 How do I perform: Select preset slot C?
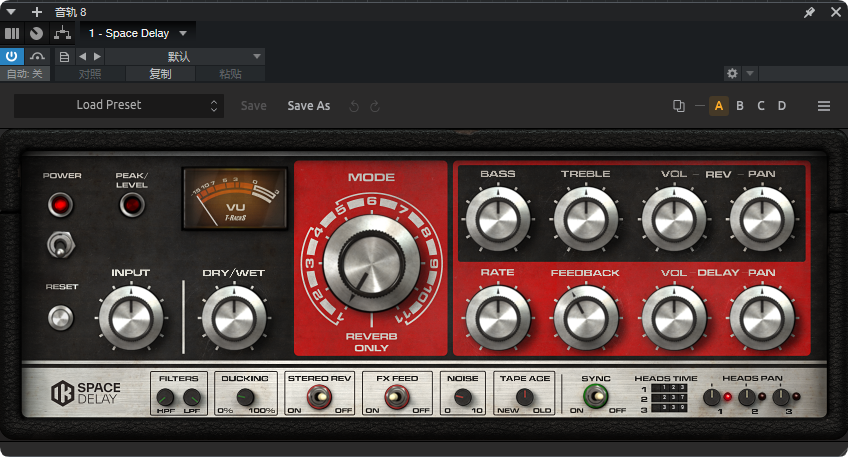click(x=761, y=106)
